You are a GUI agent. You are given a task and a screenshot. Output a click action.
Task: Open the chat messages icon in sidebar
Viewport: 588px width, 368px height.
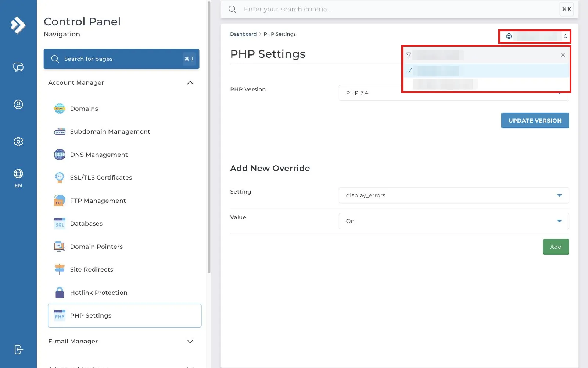18,67
